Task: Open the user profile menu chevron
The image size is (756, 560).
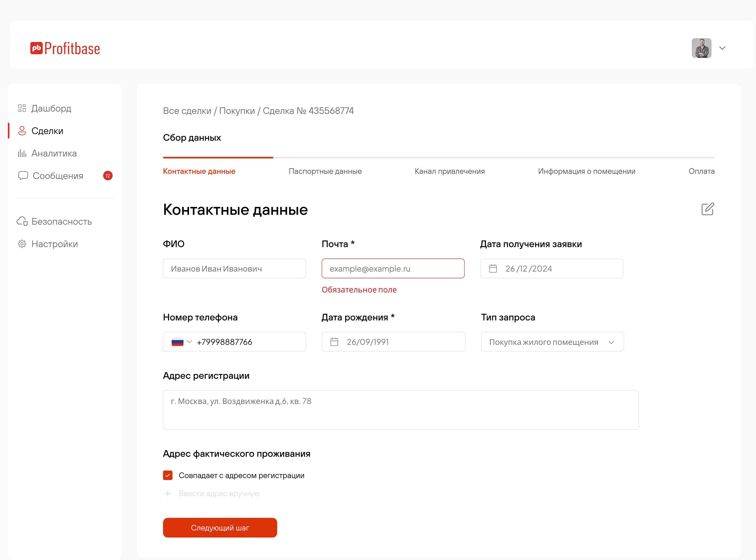Action: coord(722,48)
